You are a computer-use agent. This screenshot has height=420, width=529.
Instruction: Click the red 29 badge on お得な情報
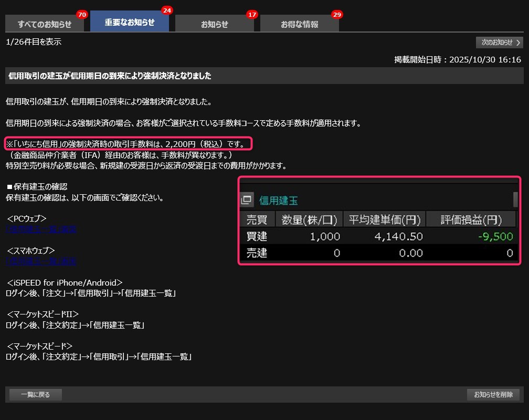point(337,15)
